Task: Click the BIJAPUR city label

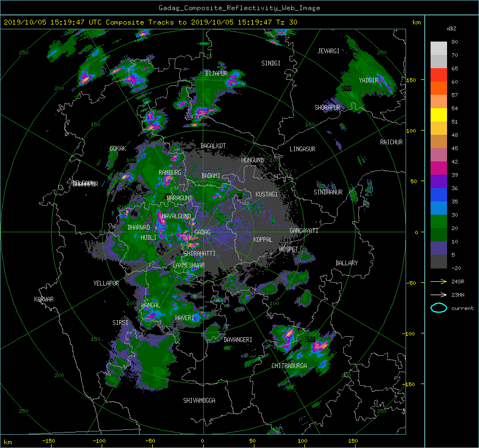Action: [216, 74]
